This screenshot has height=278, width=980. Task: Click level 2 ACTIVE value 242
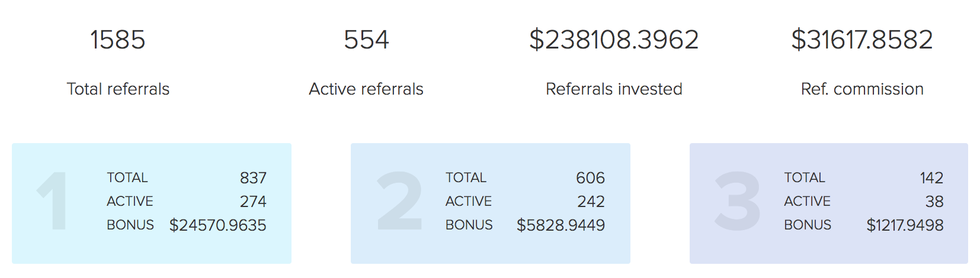tap(591, 201)
